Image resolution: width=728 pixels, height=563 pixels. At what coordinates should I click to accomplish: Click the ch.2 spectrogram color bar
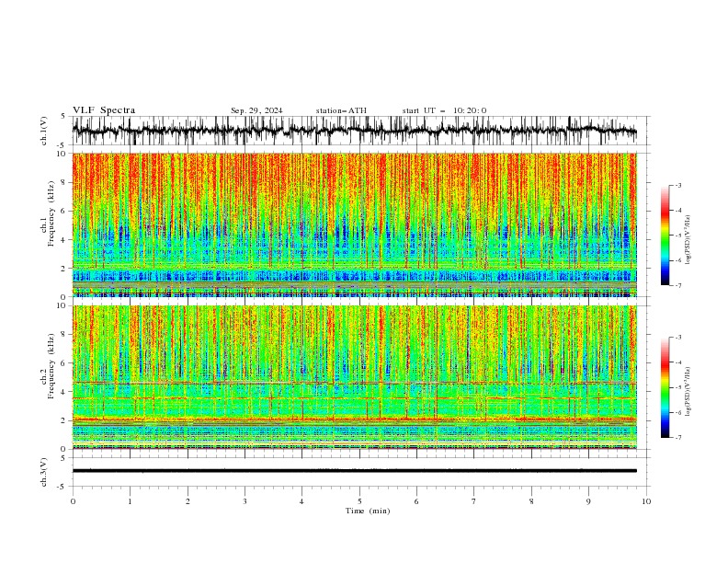(665, 387)
